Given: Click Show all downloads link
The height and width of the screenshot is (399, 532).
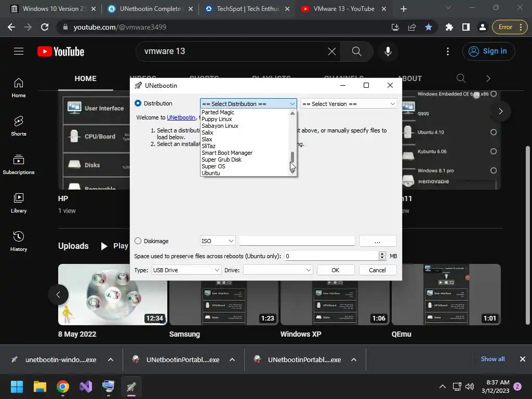Looking at the screenshot, I should (493, 359).
